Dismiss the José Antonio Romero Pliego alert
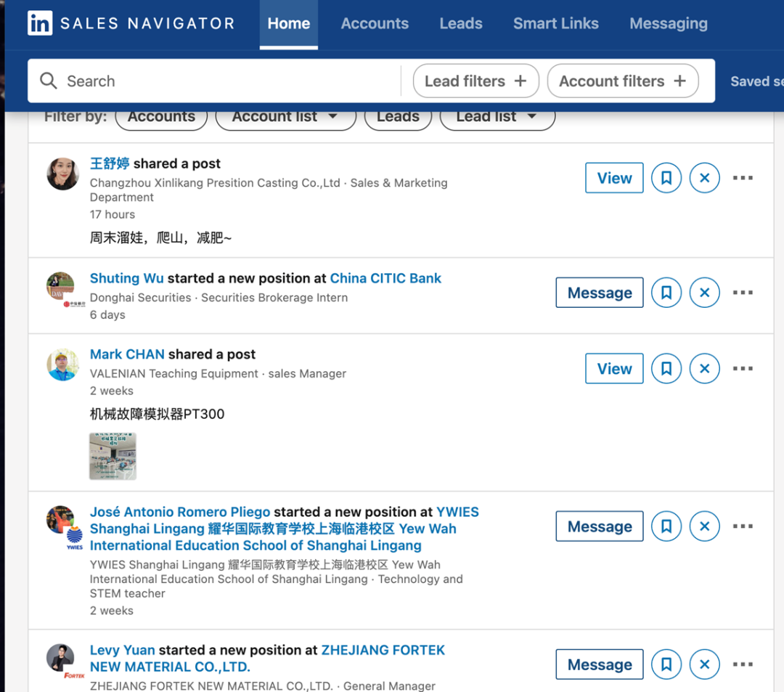The image size is (784, 692). (x=704, y=526)
